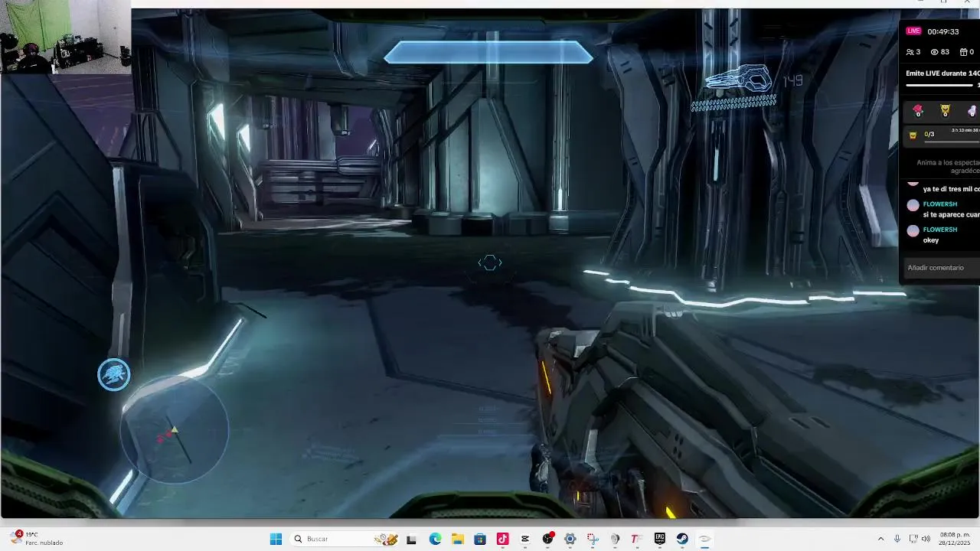The image size is (980, 551).
Task: Click the LIVE badge in the stream panel
Action: click(x=913, y=31)
